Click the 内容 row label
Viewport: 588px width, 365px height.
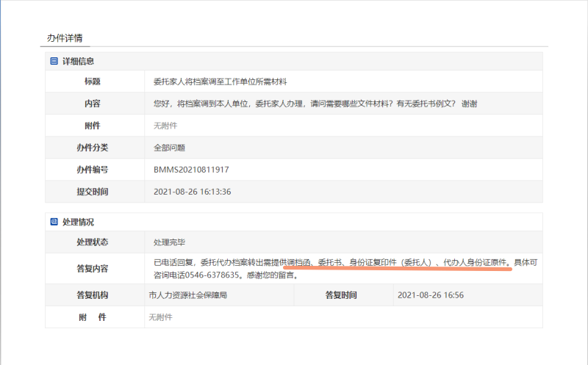point(93,104)
